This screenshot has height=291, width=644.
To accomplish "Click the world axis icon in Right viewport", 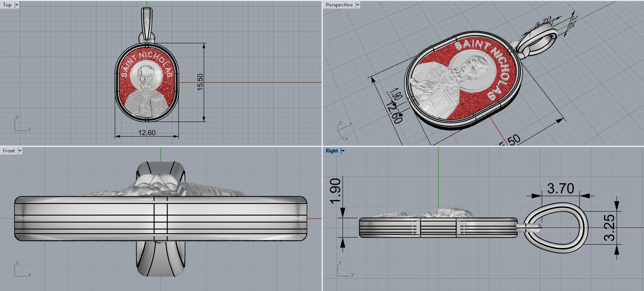I will coord(345,269).
